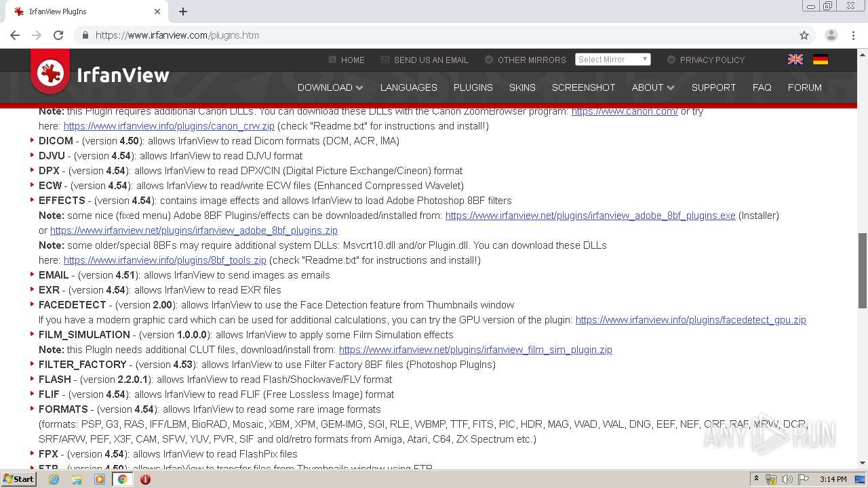
Task: Show hidden tray icons arrow
Action: click(756, 479)
